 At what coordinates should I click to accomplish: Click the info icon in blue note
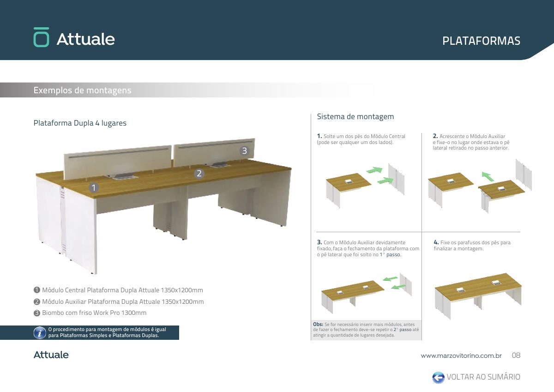[40, 333]
